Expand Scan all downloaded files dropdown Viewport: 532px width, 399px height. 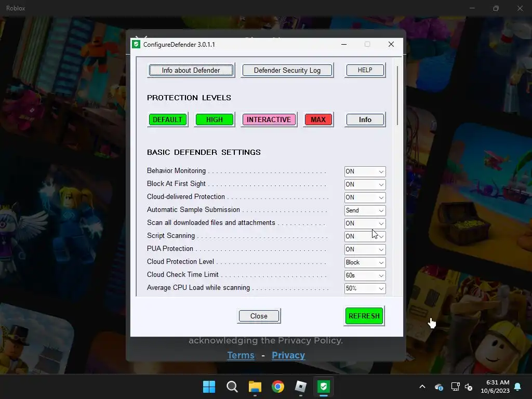365,223
